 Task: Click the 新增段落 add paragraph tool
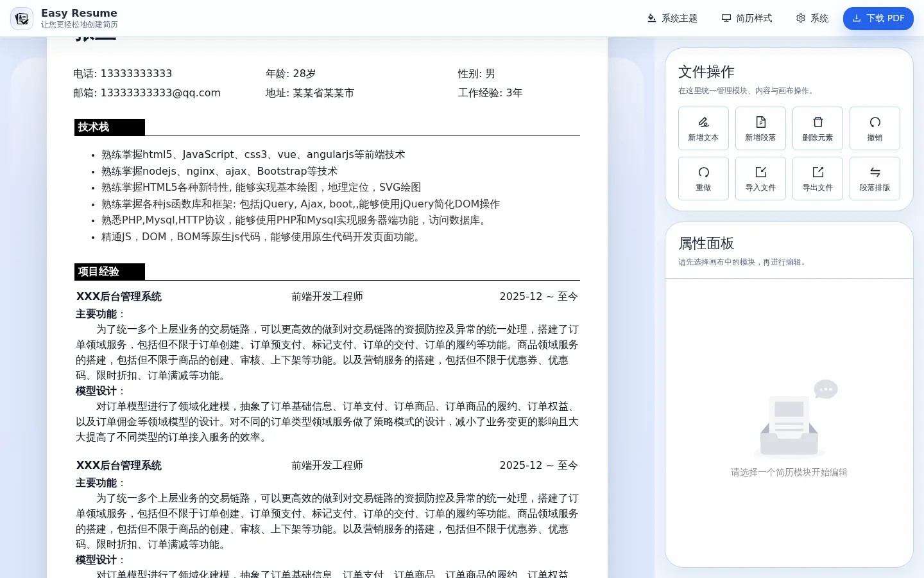pos(760,128)
